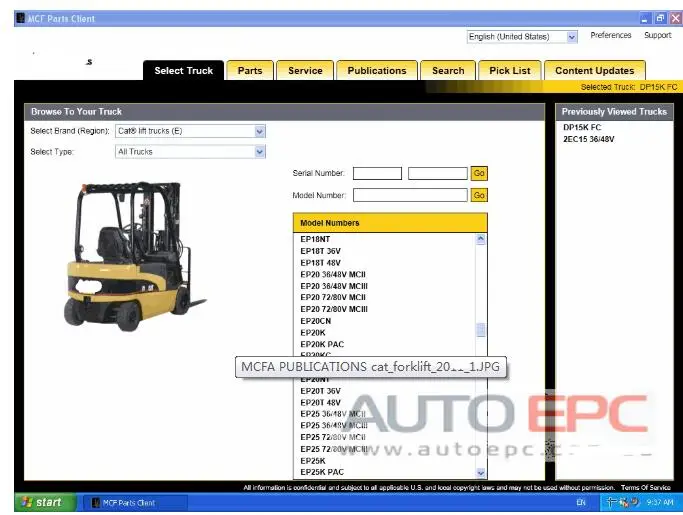Open the language dropdown English (United States)

(522, 37)
